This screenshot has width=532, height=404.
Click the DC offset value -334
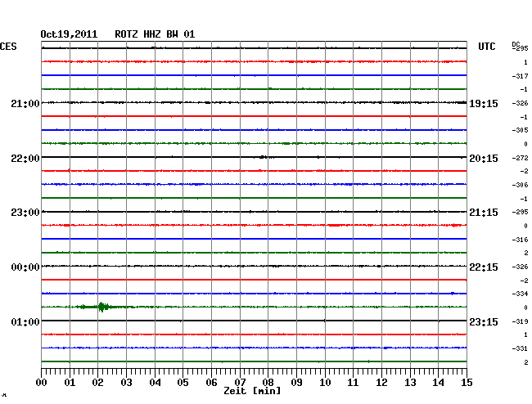click(520, 294)
